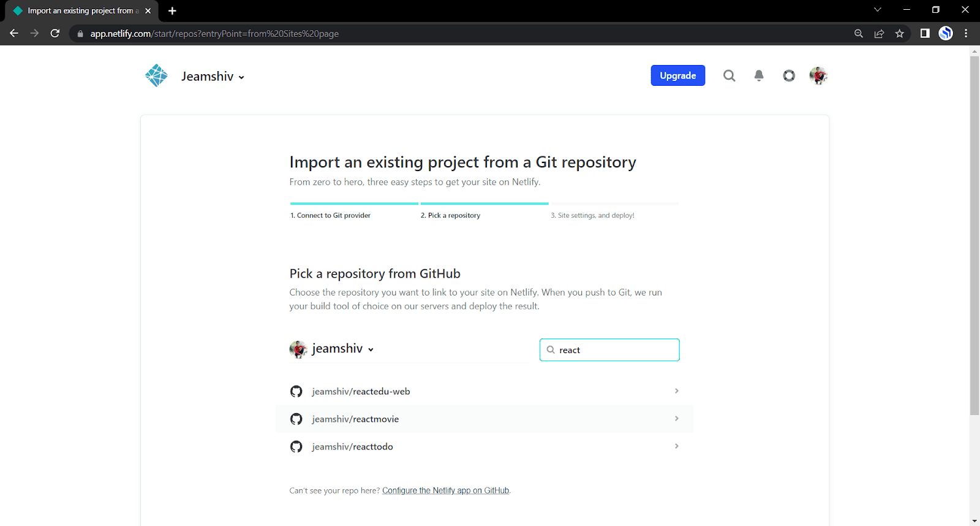Click the GitHub icon beside reactedu-web
The height and width of the screenshot is (526, 980).
[296, 391]
